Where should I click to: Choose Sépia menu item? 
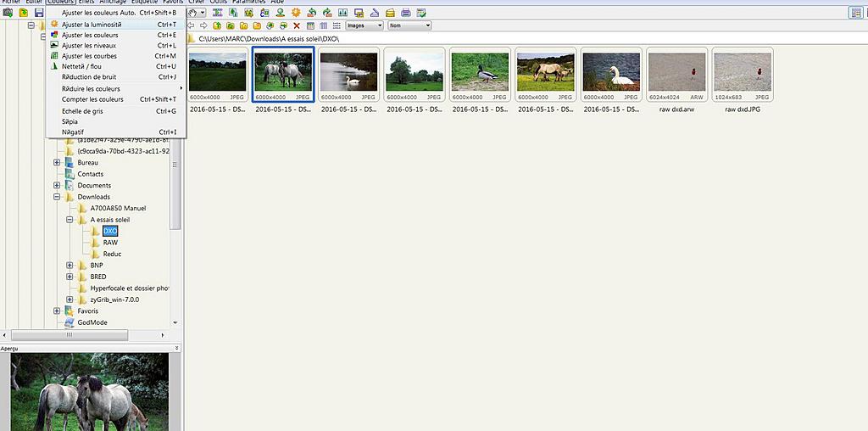coord(117,121)
